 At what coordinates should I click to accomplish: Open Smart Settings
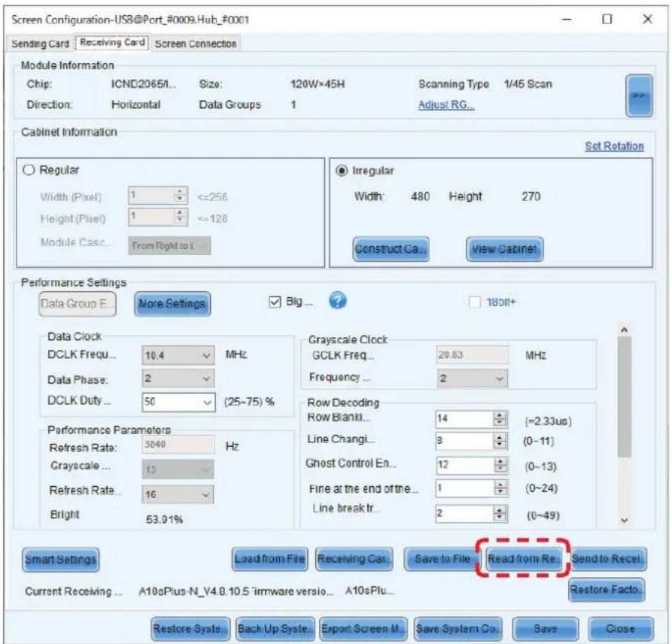pyautogui.click(x=60, y=560)
